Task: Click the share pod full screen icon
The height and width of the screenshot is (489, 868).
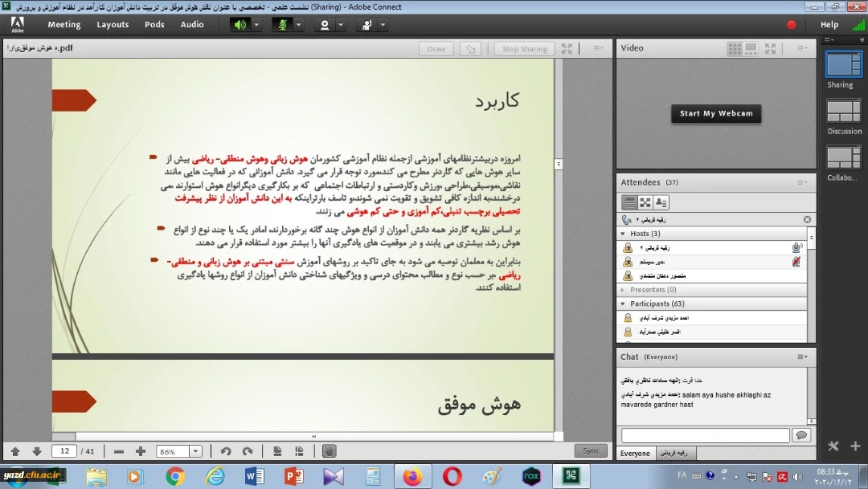Action: (x=567, y=48)
